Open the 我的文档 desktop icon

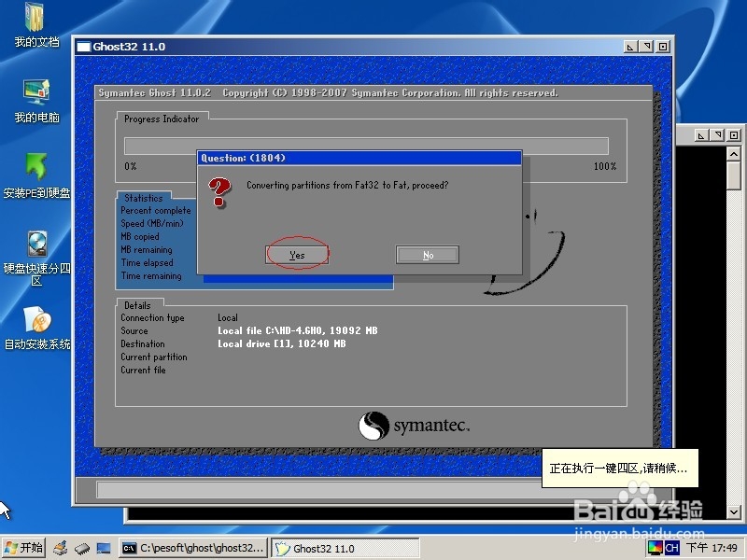[x=36, y=25]
